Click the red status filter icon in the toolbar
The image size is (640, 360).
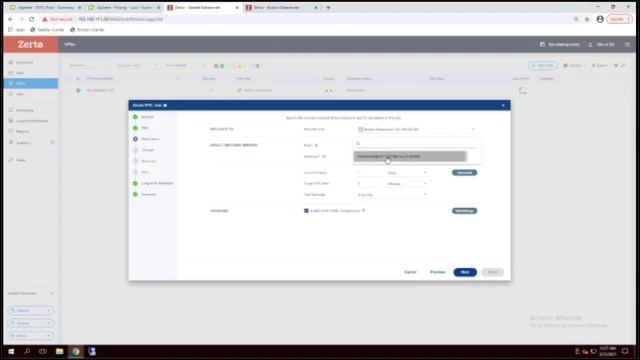point(258,66)
